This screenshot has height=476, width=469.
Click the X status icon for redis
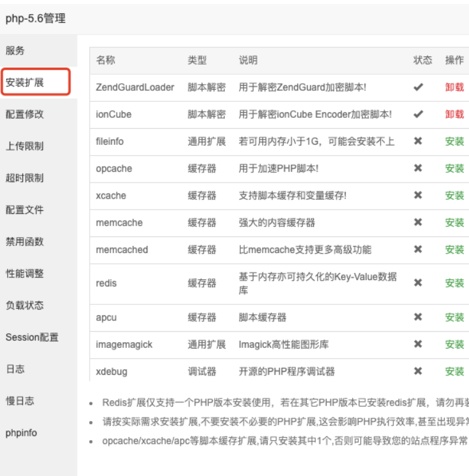pyautogui.click(x=418, y=283)
